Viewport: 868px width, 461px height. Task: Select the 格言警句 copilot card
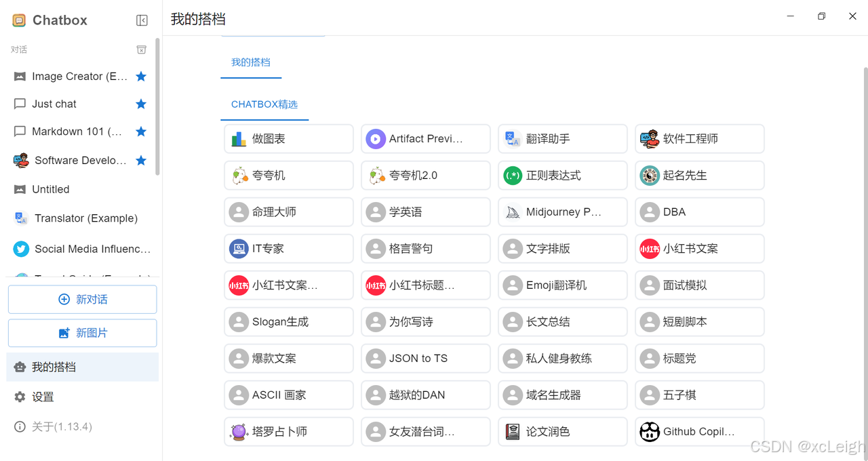tap(426, 249)
